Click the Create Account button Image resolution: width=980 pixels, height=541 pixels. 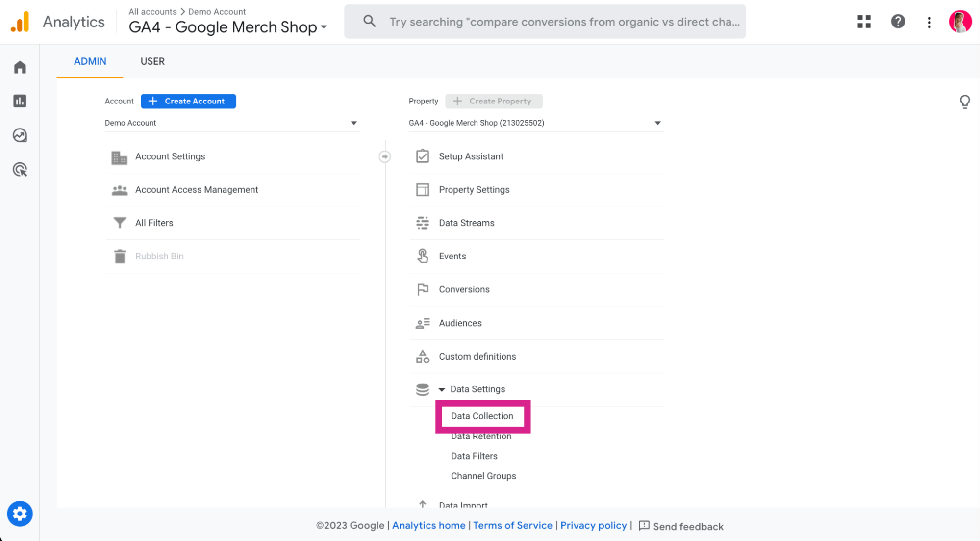click(x=188, y=101)
